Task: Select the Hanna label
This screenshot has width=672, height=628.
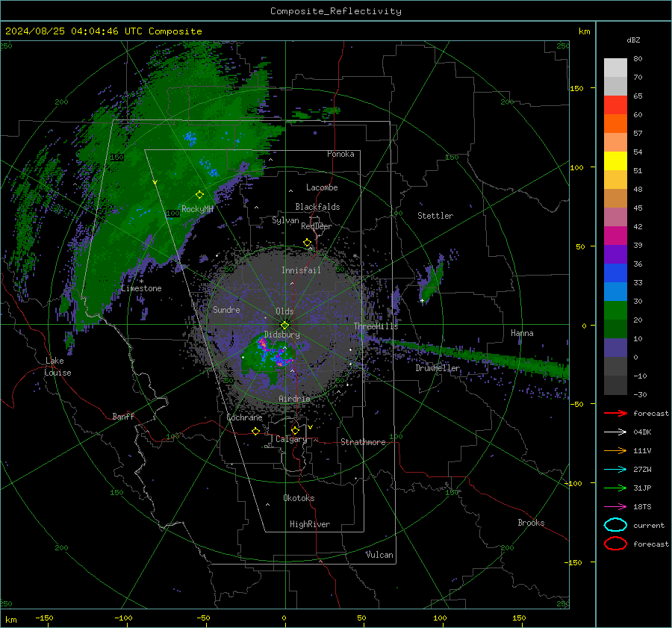Action: coord(522,333)
